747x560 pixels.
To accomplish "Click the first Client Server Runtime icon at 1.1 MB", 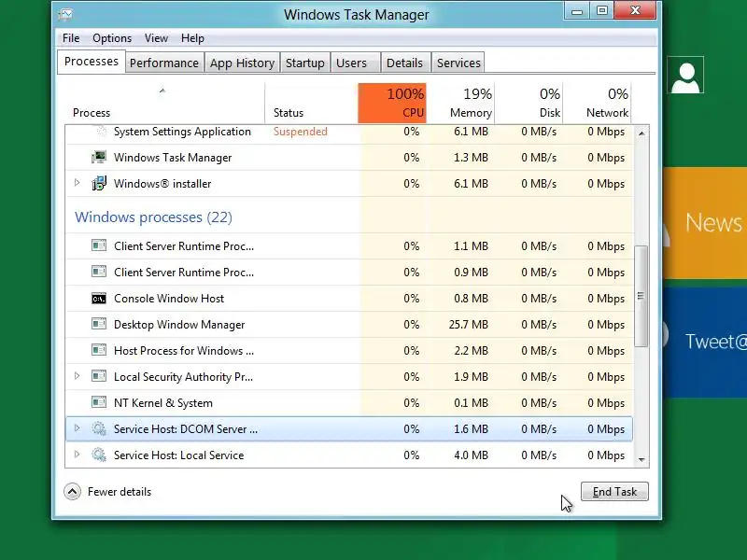I will click(x=99, y=245).
